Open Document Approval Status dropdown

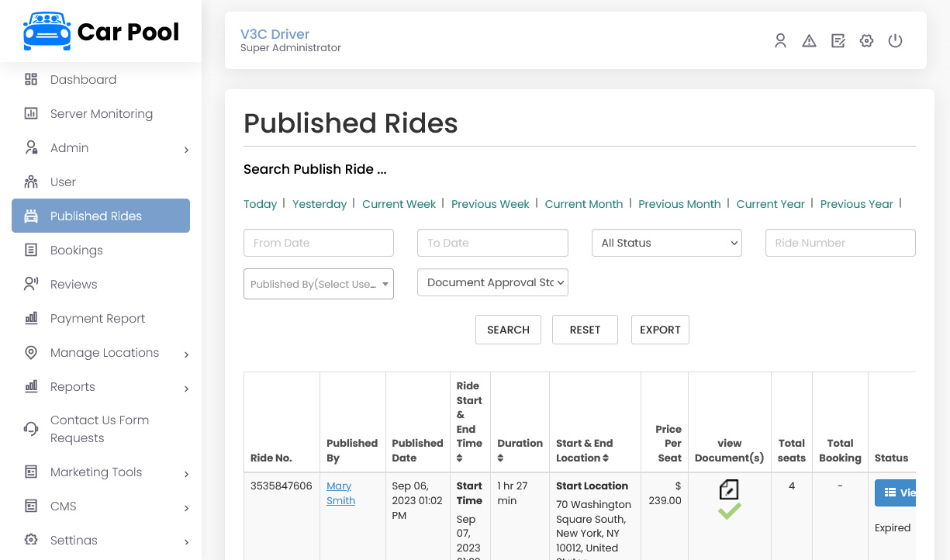(492, 282)
